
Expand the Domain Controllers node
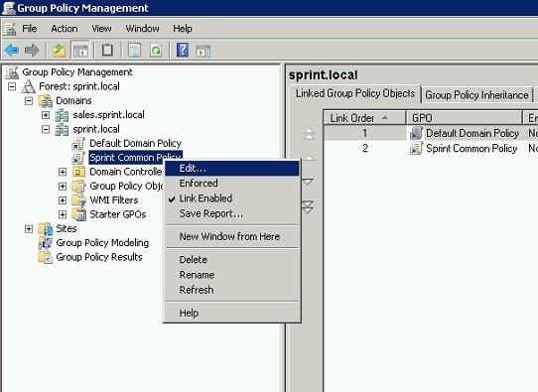tap(63, 172)
